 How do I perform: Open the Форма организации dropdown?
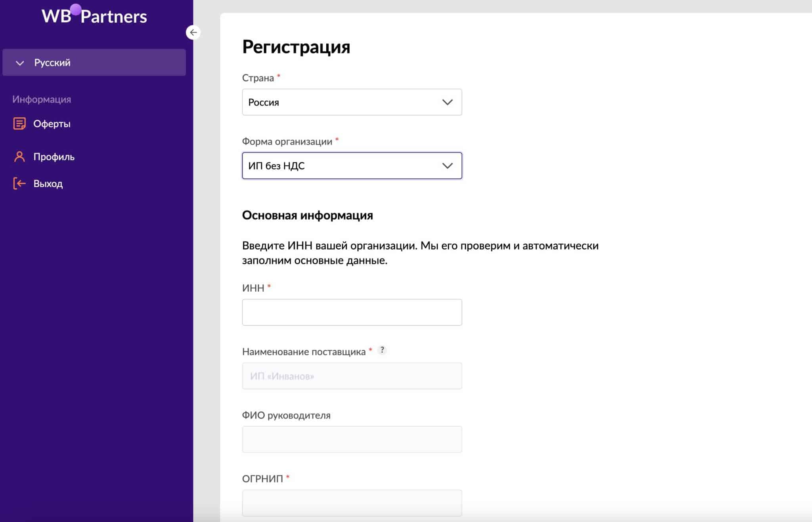(352, 166)
